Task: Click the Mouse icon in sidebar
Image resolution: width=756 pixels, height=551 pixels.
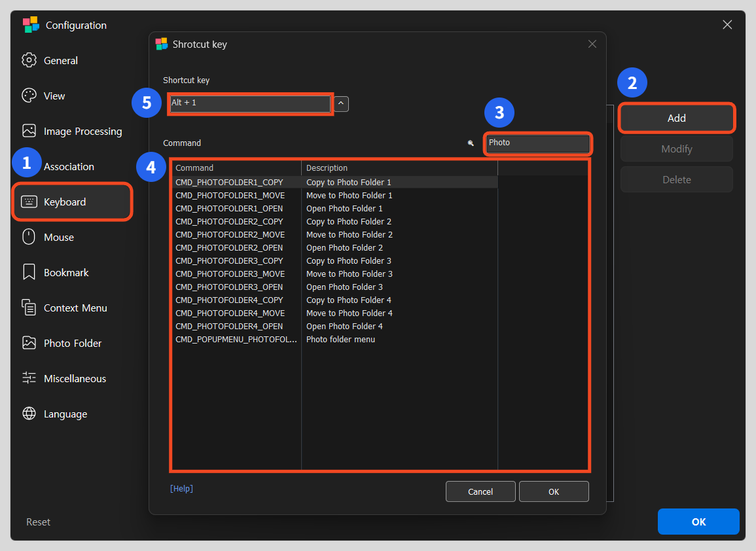Action: (29, 237)
